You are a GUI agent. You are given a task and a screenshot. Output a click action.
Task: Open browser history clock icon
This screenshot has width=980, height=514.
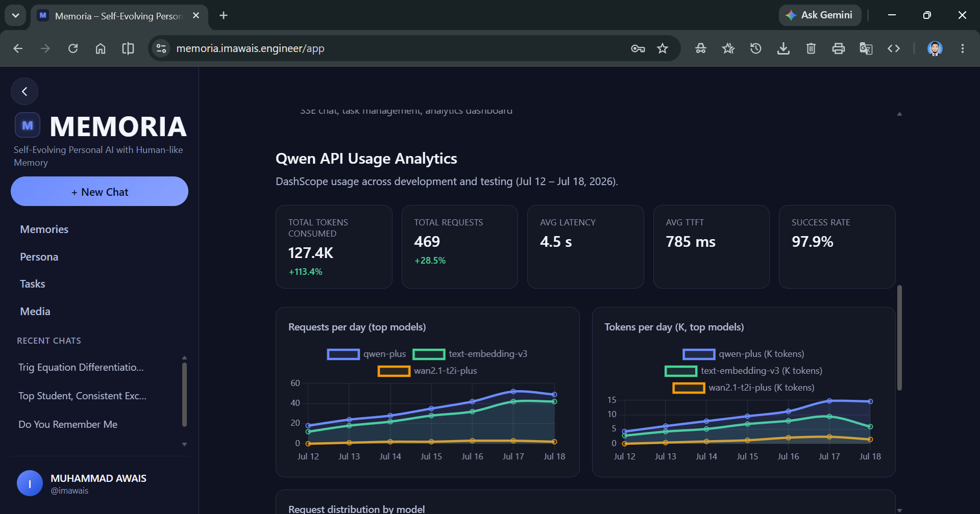(x=756, y=48)
